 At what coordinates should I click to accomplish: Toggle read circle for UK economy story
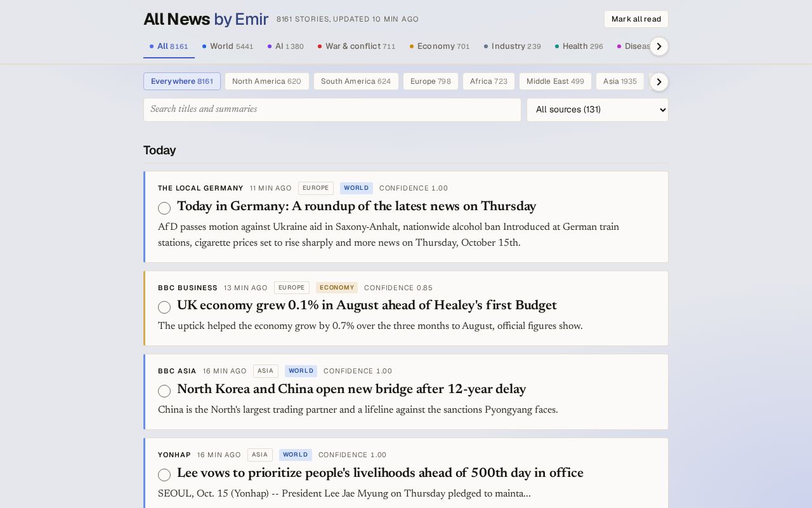coord(164,307)
